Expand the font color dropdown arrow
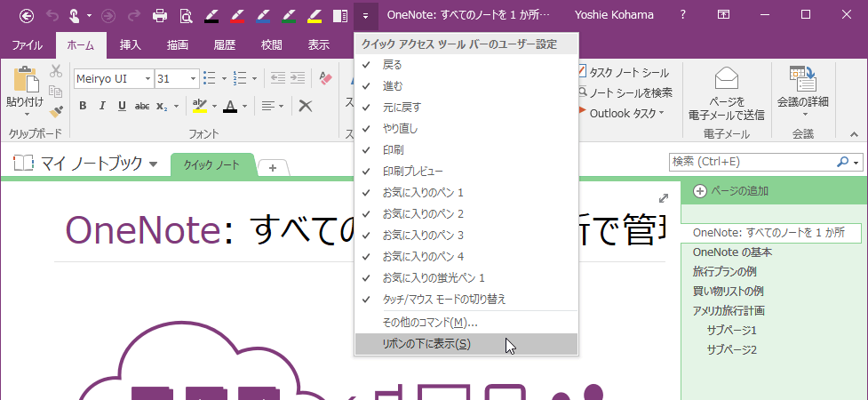Viewport: 868px width, 400px height. [244, 106]
